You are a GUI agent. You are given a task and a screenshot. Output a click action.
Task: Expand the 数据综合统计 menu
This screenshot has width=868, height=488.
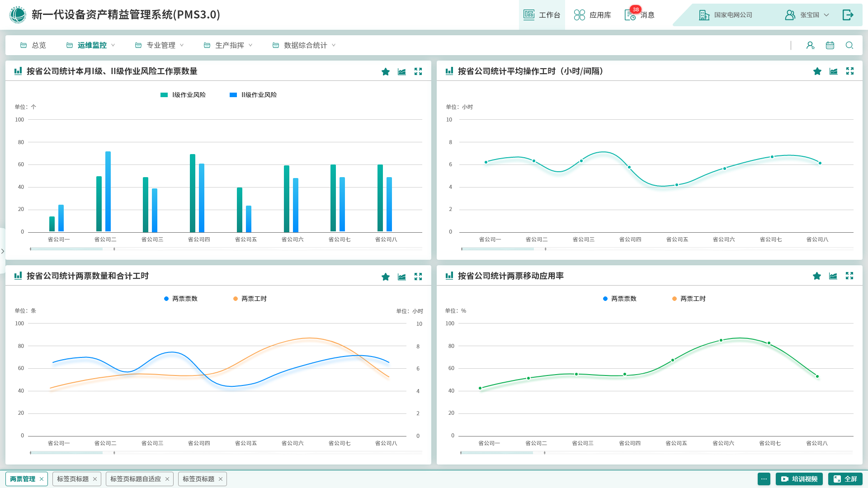[x=304, y=45]
